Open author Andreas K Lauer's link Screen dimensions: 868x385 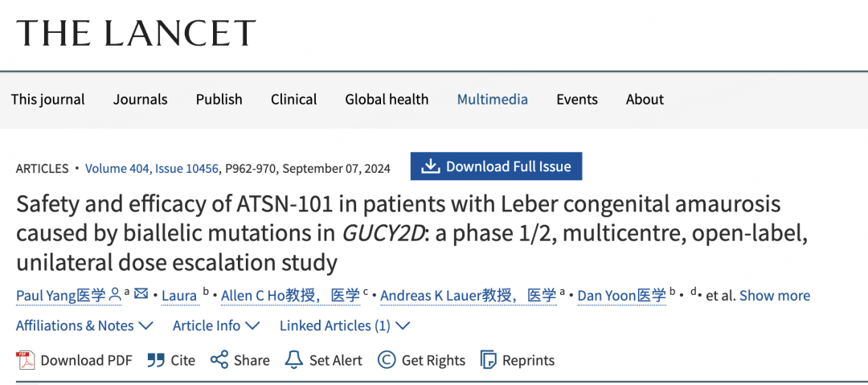tap(468, 296)
